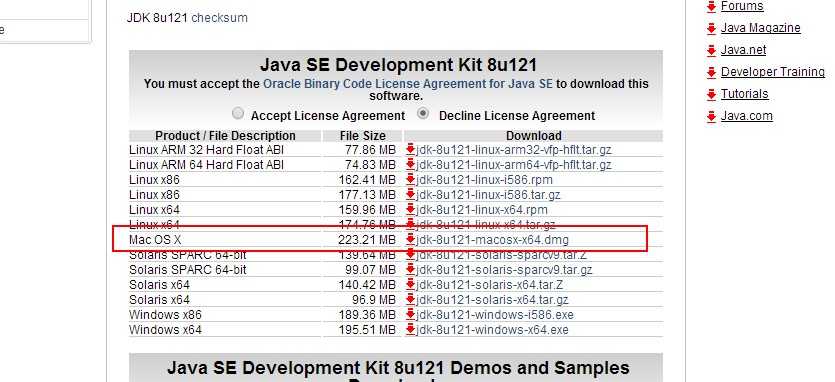Click download arrow icon for windows-x64.exe

pyautogui.click(x=410, y=329)
